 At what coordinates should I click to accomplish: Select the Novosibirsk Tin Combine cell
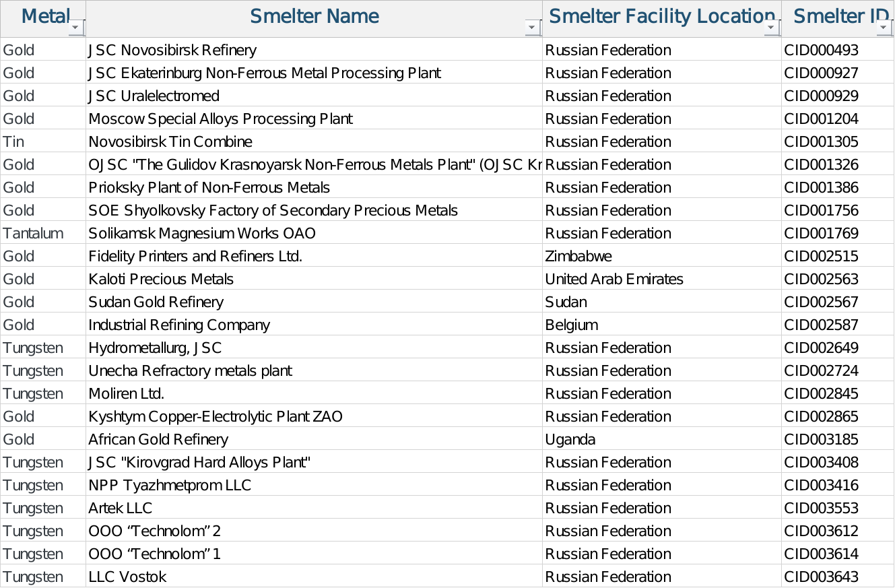pyautogui.click(x=170, y=142)
